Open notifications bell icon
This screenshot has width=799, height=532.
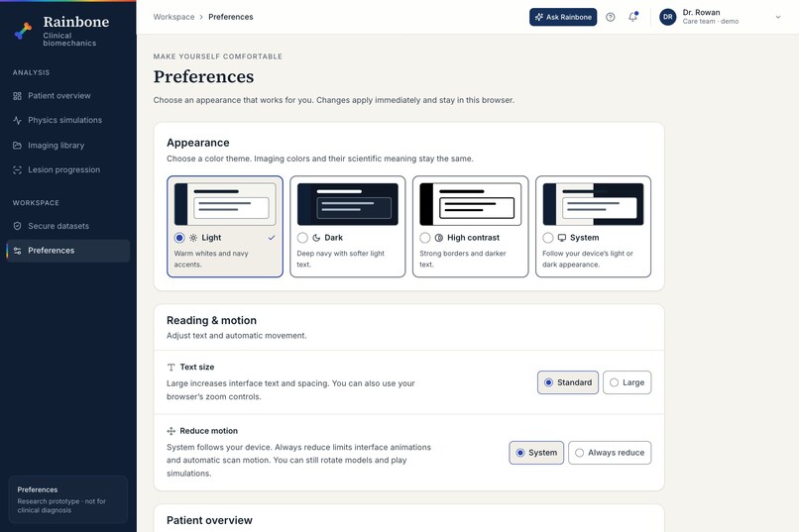632,17
